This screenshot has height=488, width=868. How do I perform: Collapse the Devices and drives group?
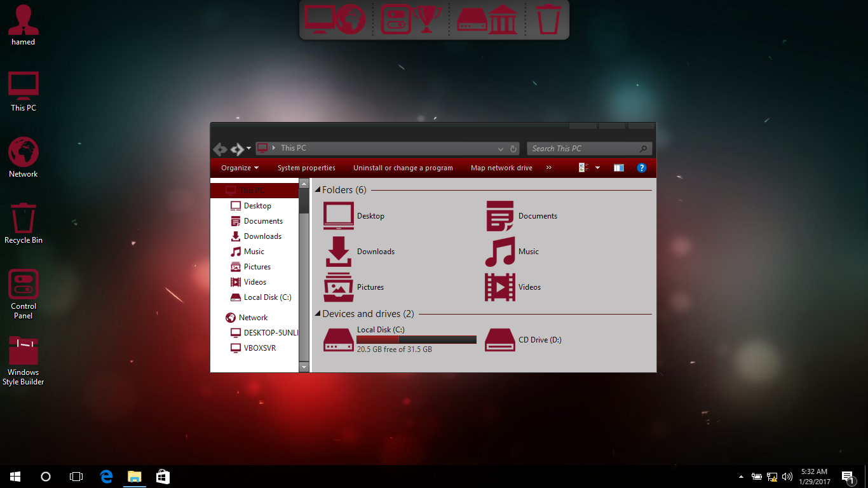click(x=318, y=314)
